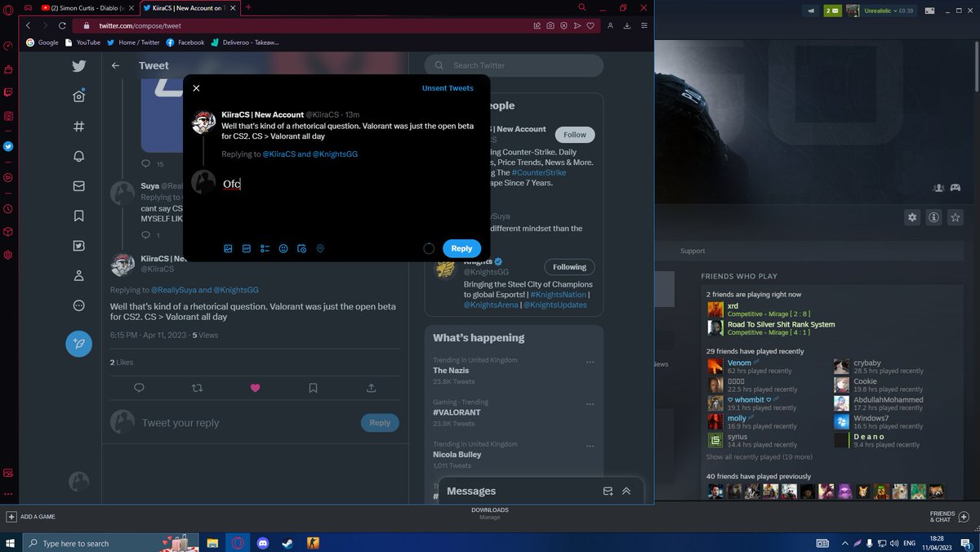Open a new browser tab with plus
The height and width of the screenshot is (552, 980).
click(x=248, y=7)
